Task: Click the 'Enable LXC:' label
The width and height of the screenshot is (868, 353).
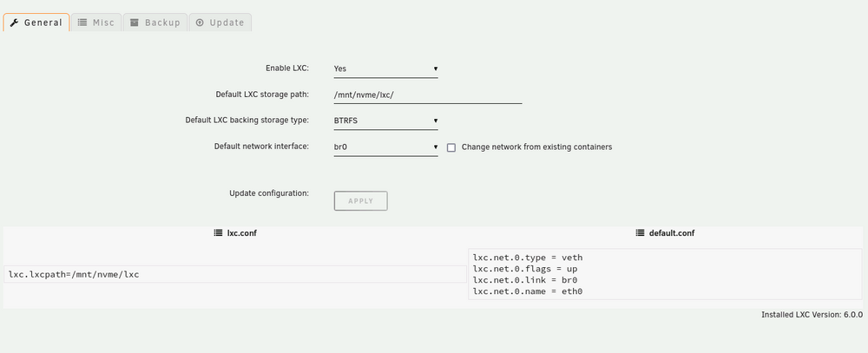Action: 287,68
